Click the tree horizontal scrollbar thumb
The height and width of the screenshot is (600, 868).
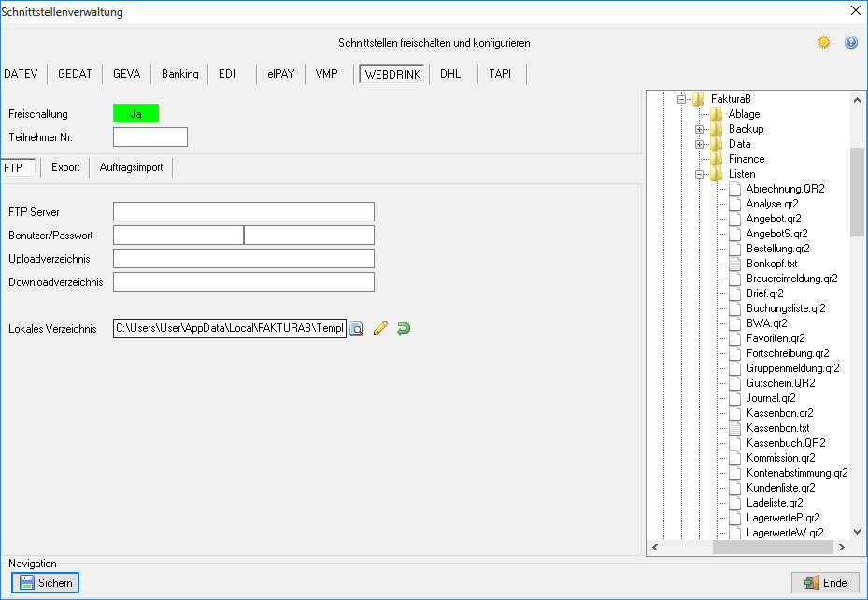tap(773, 547)
